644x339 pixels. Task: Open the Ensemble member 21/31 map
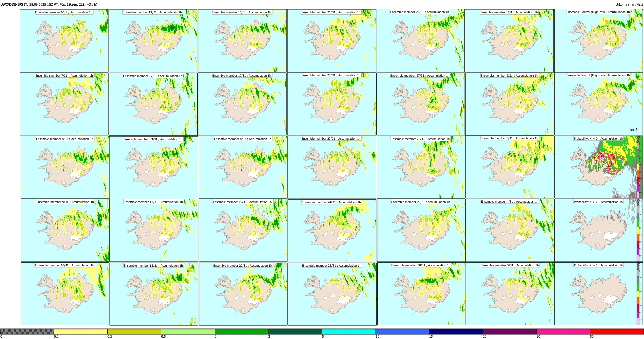coord(331,41)
